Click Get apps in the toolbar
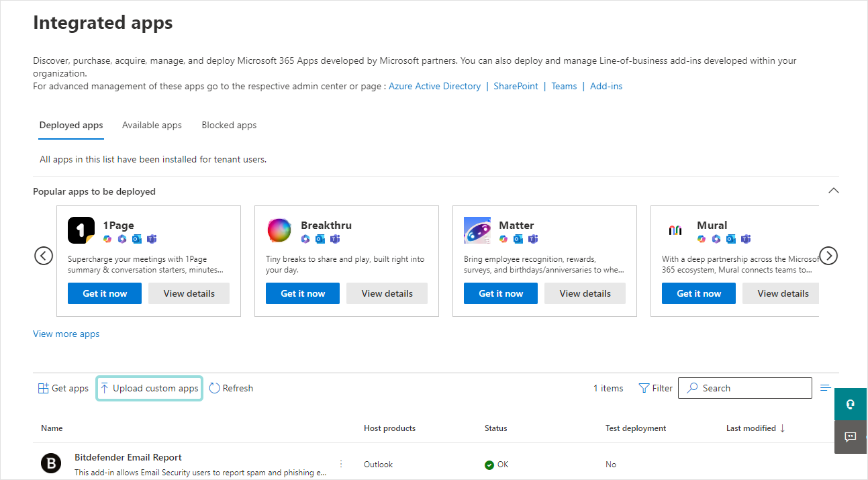868x480 pixels. coord(63,388)
